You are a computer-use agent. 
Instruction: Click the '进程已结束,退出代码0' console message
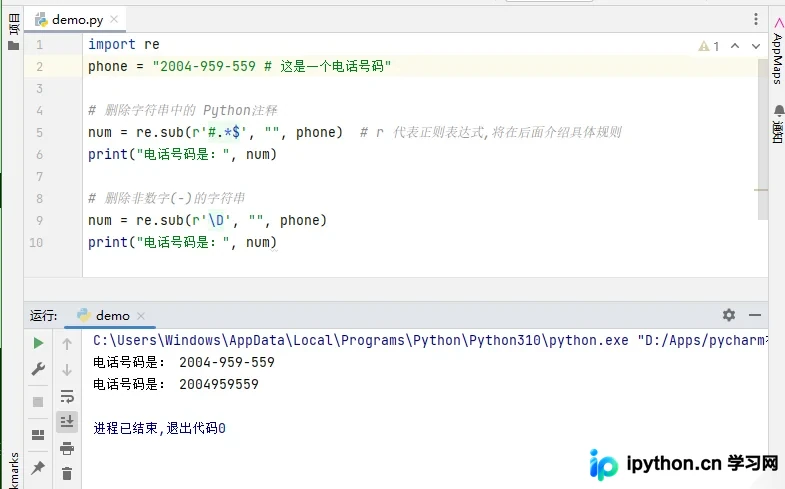(x=159, y=428)
